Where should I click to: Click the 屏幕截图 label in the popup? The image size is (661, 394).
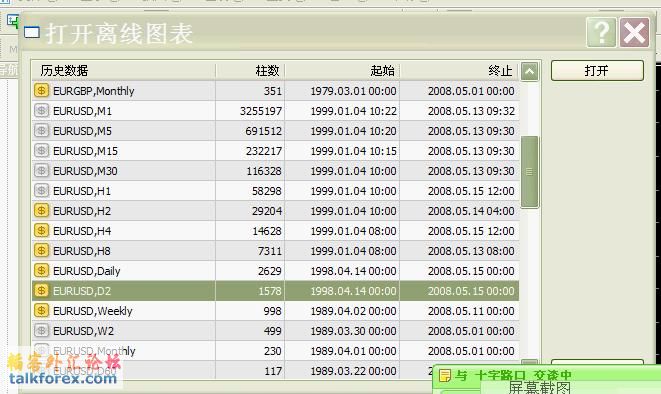(x=539, y=388)
